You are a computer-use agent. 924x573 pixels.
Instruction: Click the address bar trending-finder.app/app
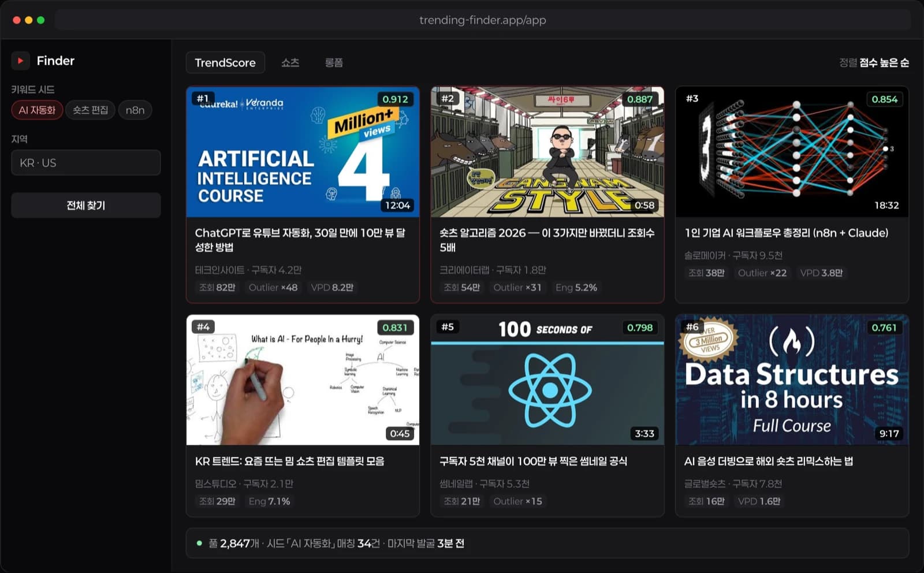pos(483,20)
